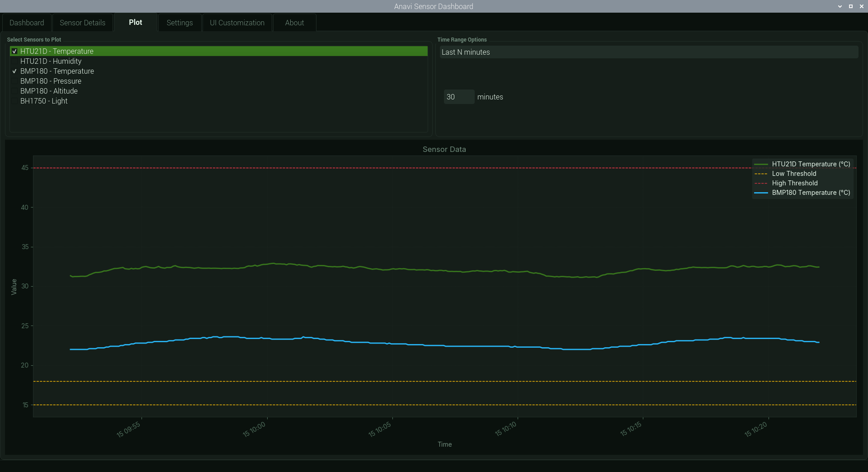
Task: Expand the Last N minutes dropdown
Action: click(x=648, y=52)
